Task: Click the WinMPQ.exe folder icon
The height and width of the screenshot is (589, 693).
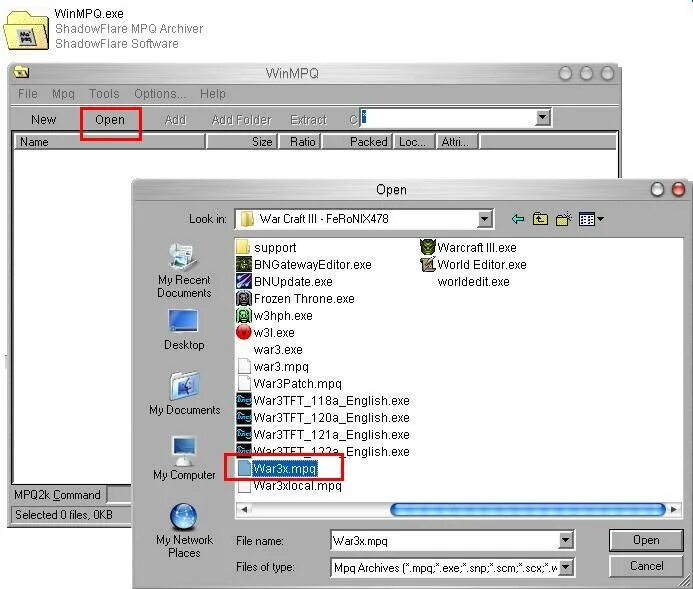Action: point(26,30)
